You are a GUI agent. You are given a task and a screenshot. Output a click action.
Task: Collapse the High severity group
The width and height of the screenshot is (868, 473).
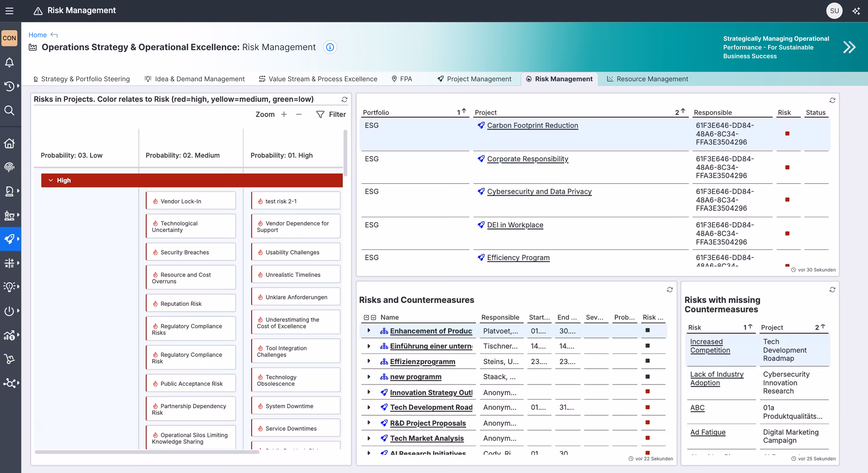(x=51, y=180)
